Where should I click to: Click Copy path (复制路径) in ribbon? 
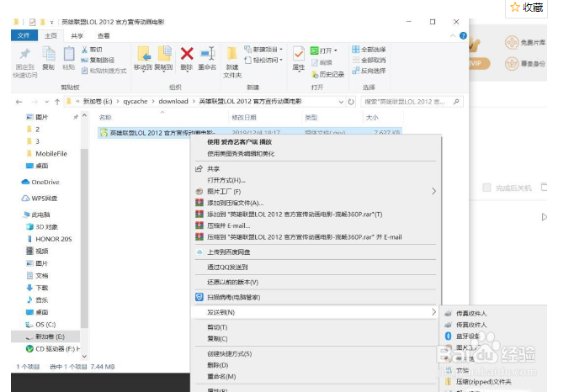click(x=98, y=60)
